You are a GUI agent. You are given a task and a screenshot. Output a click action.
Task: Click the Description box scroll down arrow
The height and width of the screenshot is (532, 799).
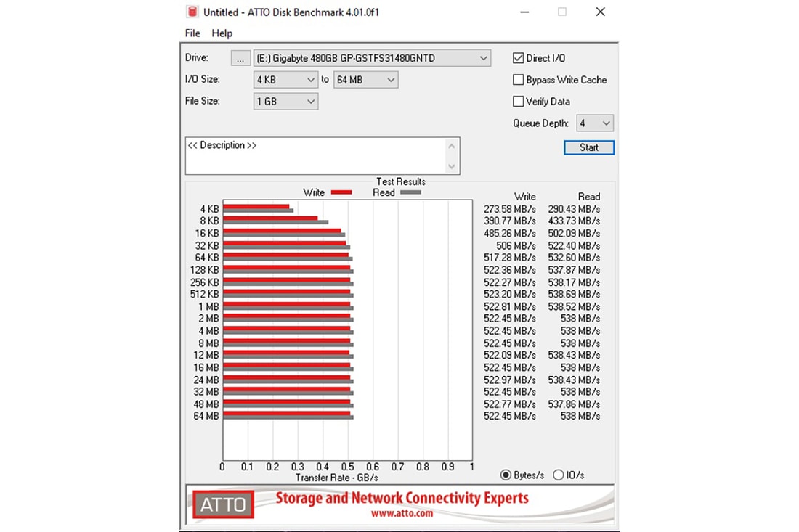[452, 166]
